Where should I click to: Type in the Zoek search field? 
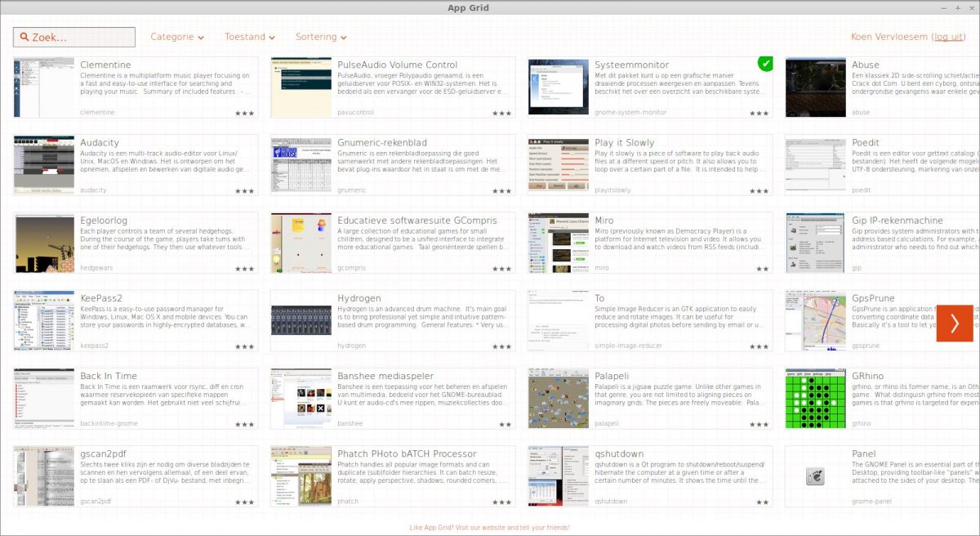point(82,38)
